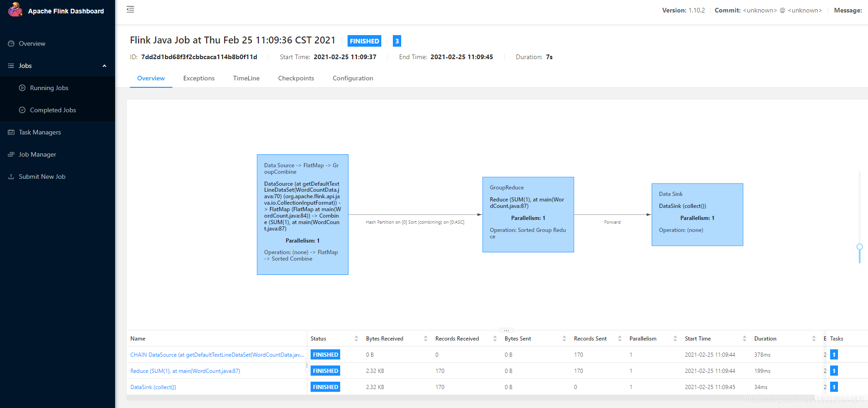Click the Jobs list icon in sidebar
The height and width of the screenshot is (408, 868).
pyautogui.click(x=11, y=66)
